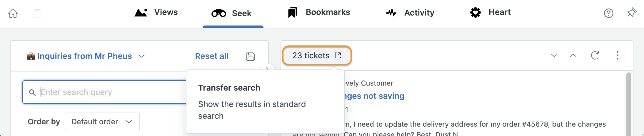Save the current search with the floppy disk icon
The height and width of the screenshot is (136, 644).
(251, 56)
